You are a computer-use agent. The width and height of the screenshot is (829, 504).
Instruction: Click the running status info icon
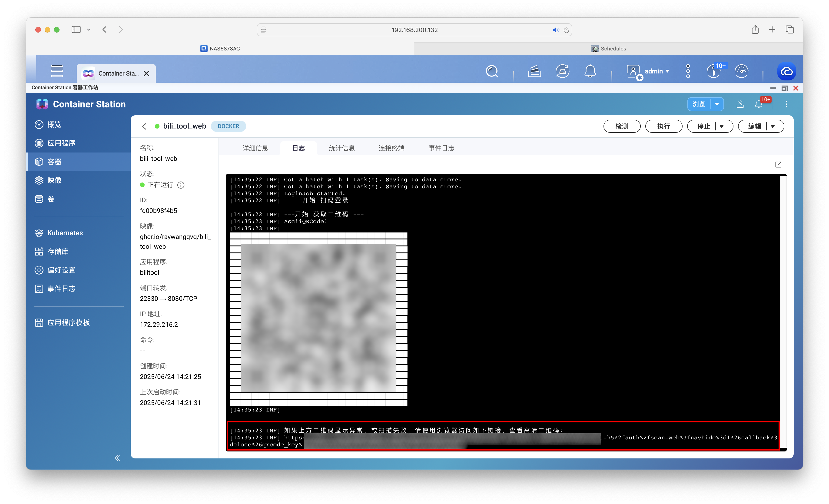point(181,185)
